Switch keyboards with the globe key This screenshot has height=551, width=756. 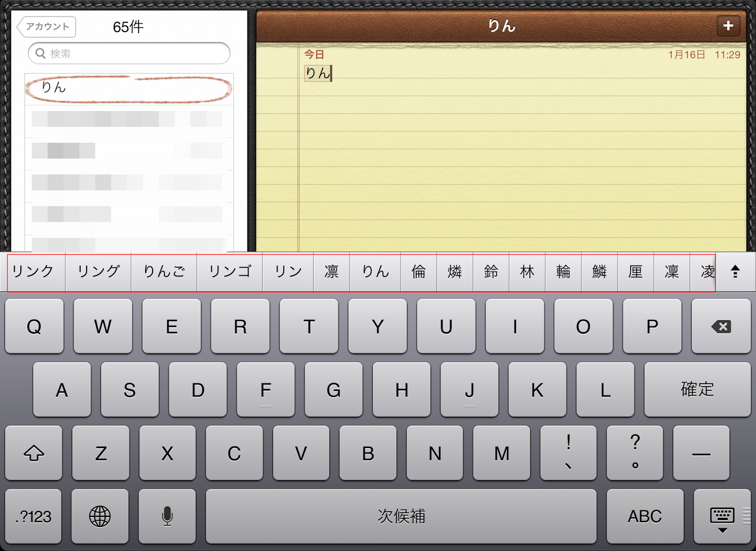[x=100, y=517]
